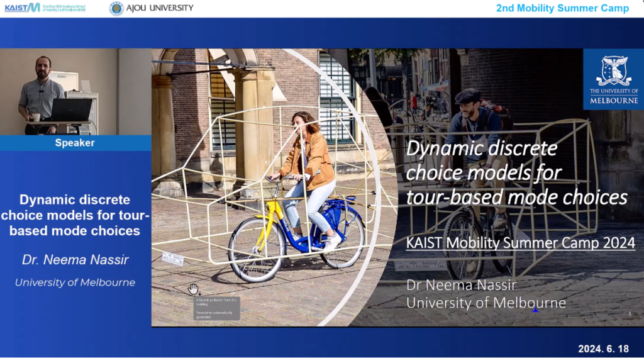Click the Ajou University round emblem
This screenshot has height=358, width=644.
pos(116,8)
